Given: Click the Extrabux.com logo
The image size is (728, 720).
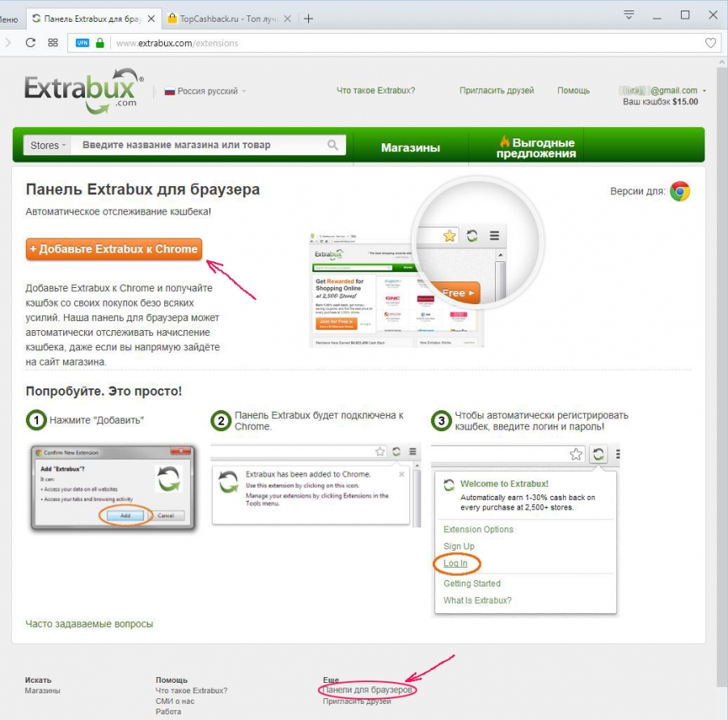Looking at the screenshot, I should click(83, 91).
